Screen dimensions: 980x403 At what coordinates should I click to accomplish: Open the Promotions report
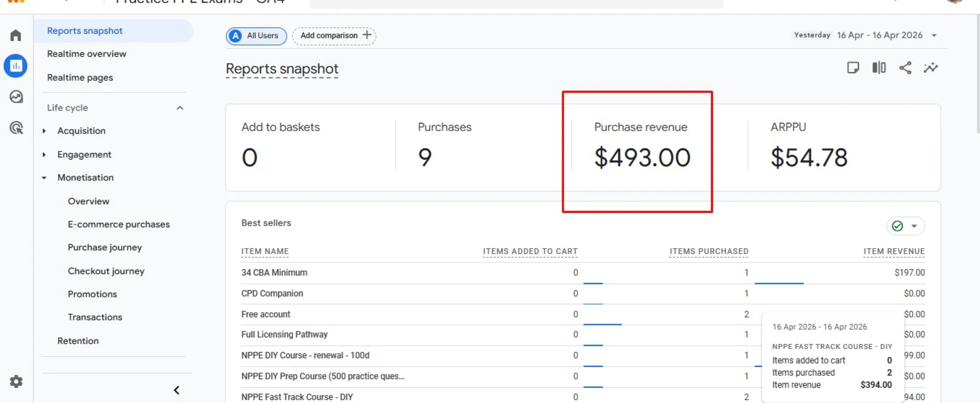[92, 294]
